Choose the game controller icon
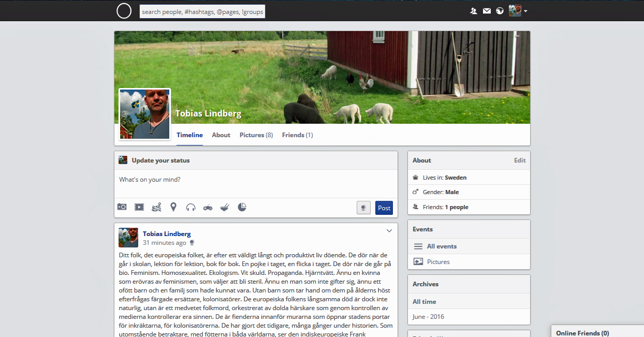Screen dimensions: 644x337 pos(208,207)
